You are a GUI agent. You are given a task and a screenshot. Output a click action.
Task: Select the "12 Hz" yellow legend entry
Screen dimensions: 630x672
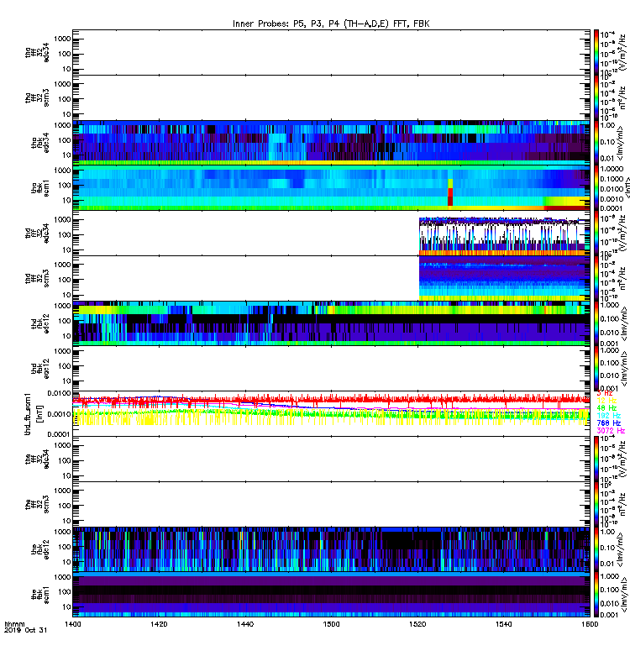point(606,401)
